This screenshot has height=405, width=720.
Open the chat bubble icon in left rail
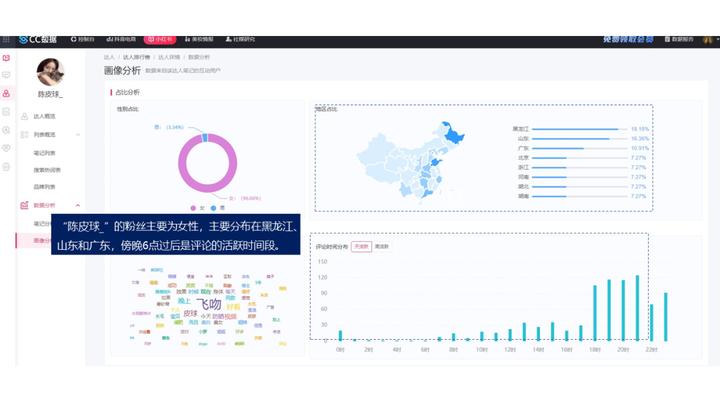coord(6,75)
